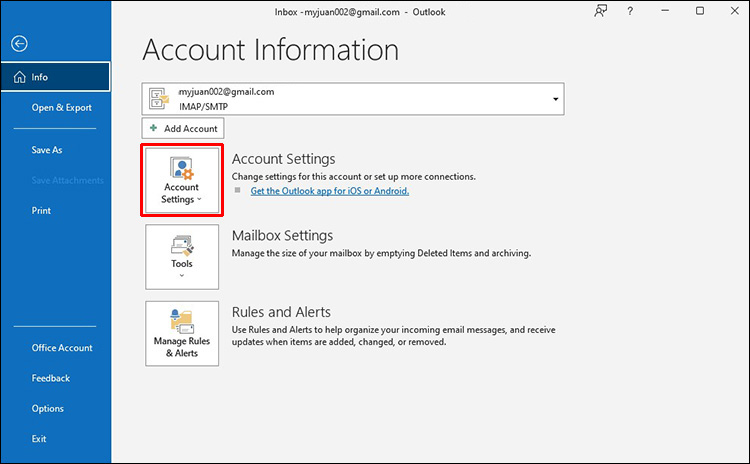Choose Save As from the sidebar
This screenshot has width=750, height=464.
47,150
